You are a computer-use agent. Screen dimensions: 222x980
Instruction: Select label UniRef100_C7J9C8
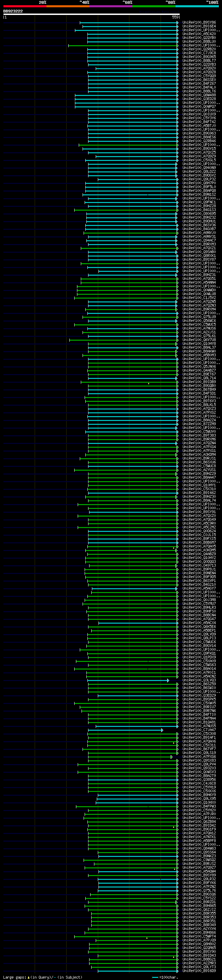(199, 53)
